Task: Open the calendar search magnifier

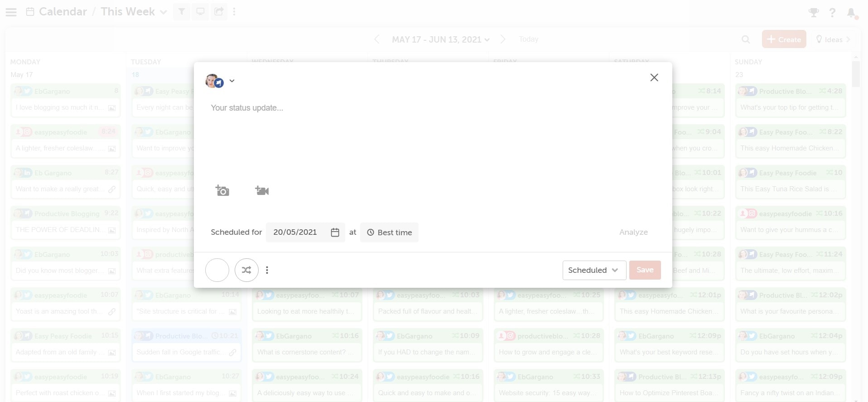Action: [x=746, y=39]
